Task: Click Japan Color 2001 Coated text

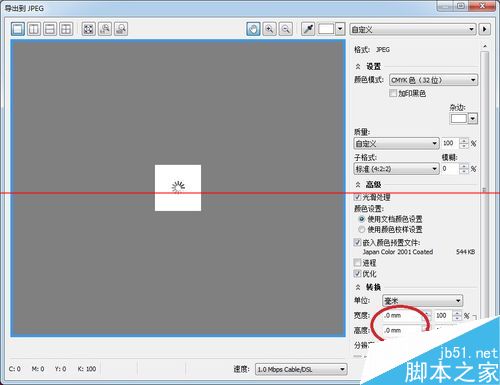Action: pyautogui.click(x=398, y=252)
